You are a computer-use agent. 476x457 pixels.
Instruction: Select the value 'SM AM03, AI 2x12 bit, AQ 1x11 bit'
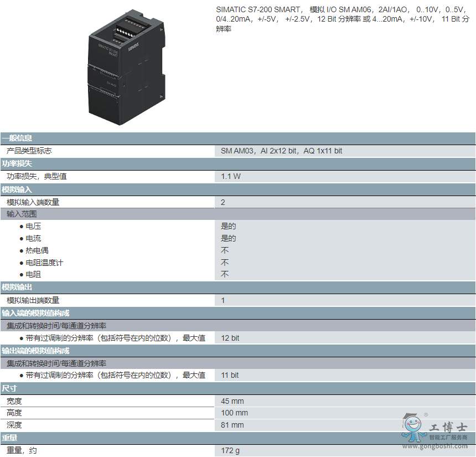pos(281,151)
